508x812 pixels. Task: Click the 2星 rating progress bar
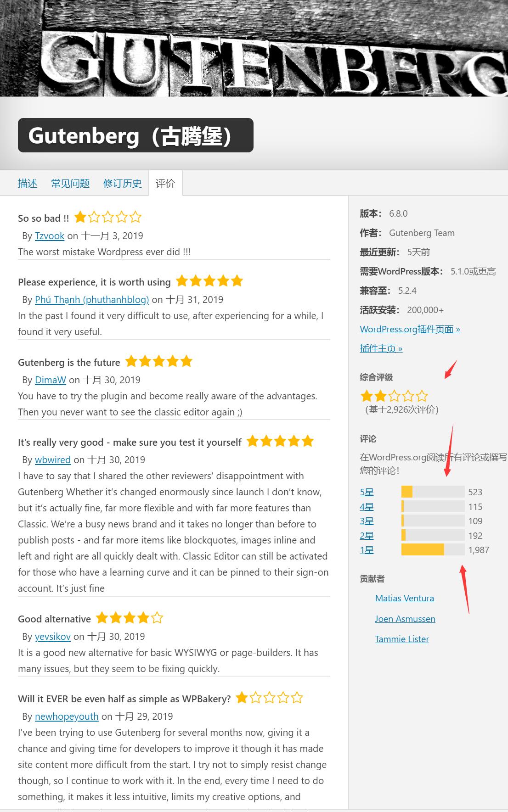click(x=433, y=536)
